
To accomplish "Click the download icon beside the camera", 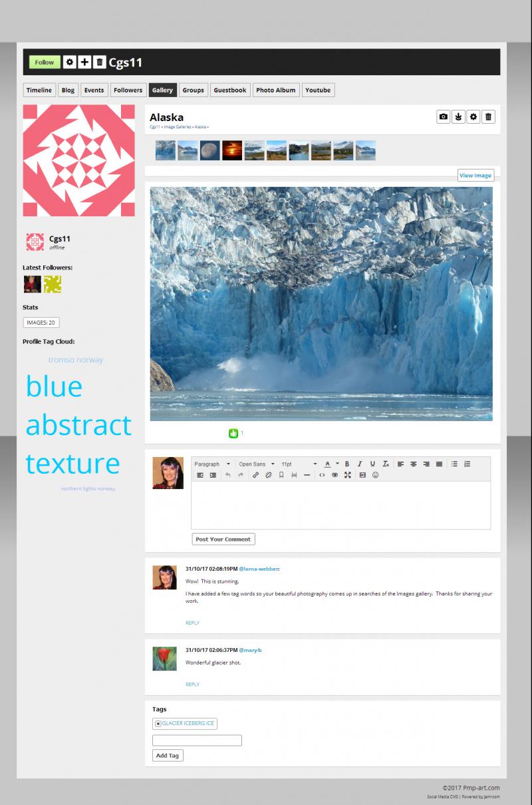I will pos(458,117).
